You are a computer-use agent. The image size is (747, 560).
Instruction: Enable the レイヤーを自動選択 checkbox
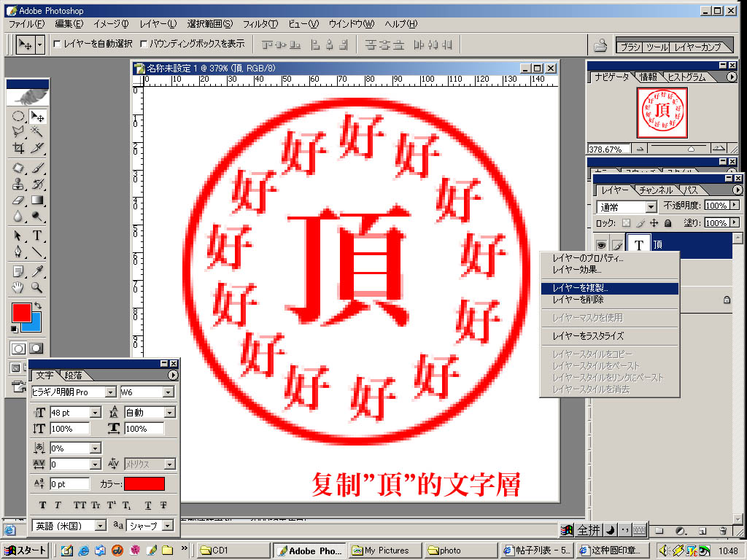pos(57,44)
